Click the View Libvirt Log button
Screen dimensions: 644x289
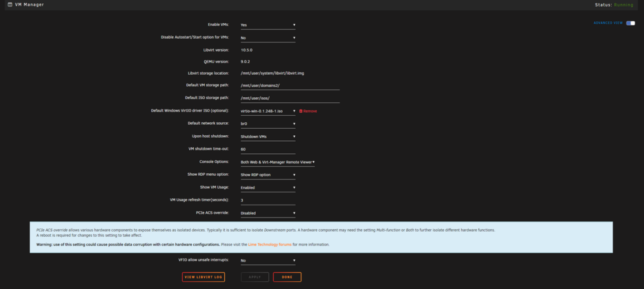[204, 277]
